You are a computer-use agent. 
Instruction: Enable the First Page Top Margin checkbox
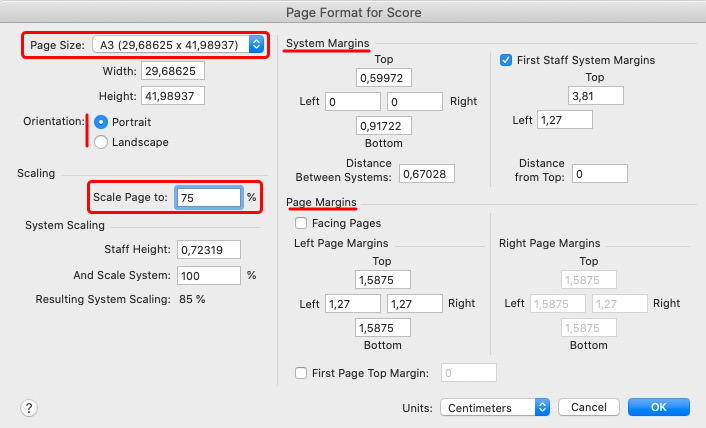(301, 373)
